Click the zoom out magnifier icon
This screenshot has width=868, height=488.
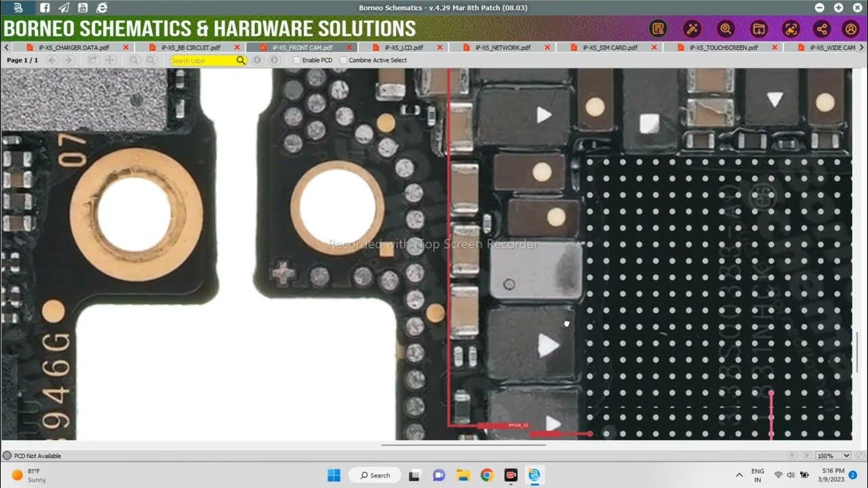134,60
